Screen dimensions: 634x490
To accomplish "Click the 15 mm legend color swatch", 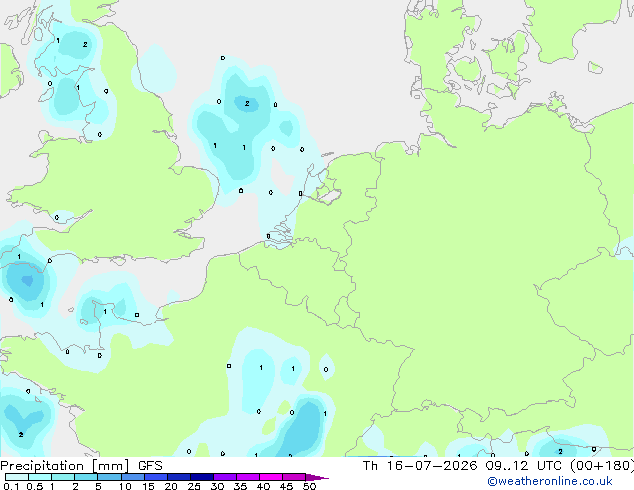I will tap(156, 477).
